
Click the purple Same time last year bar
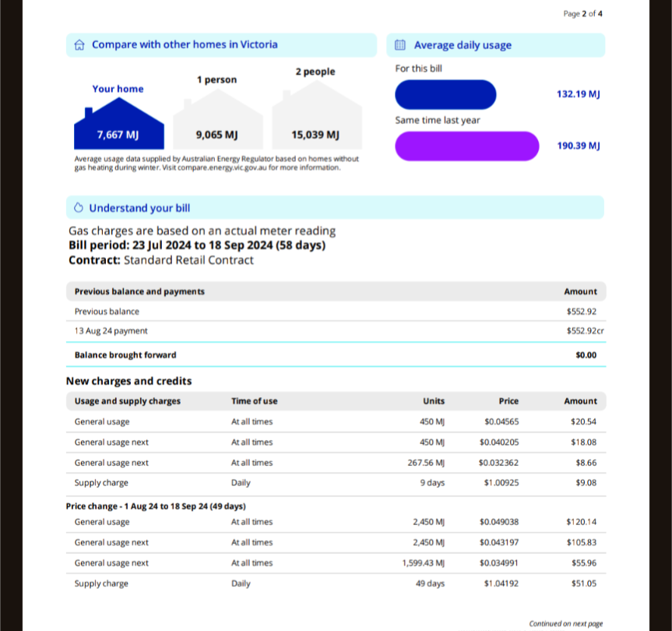[x=466, y=146]
